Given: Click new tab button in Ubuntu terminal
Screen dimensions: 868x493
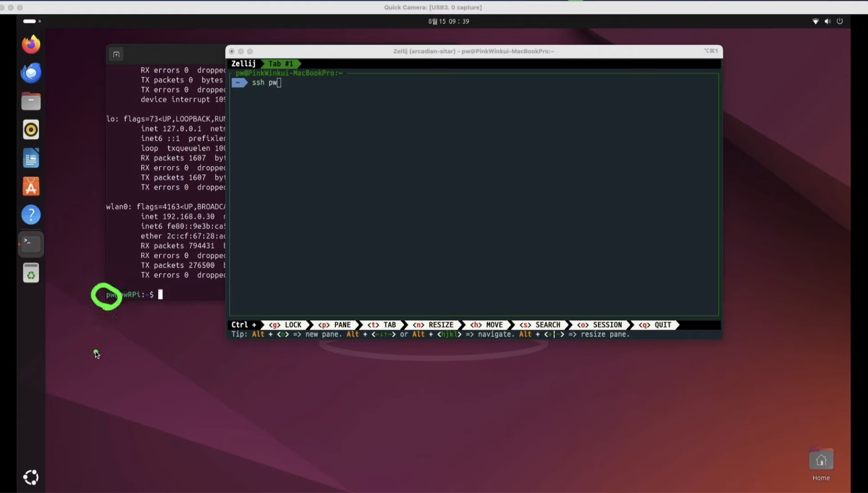Looking at the screenshot, I should coord(116,54).
